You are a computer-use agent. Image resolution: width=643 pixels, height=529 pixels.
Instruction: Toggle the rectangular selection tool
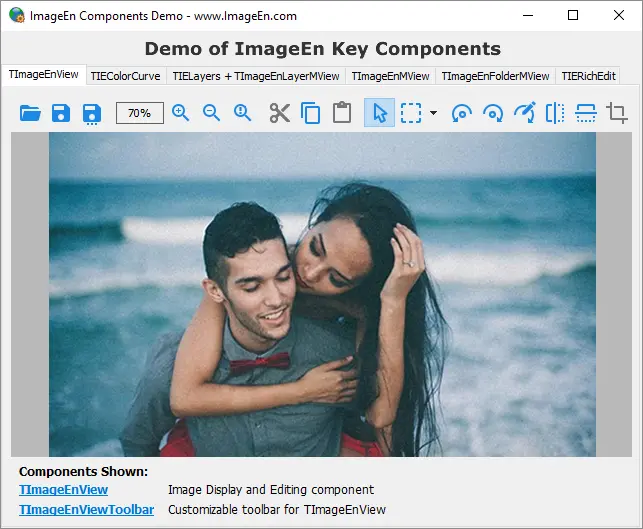[411, 113]
